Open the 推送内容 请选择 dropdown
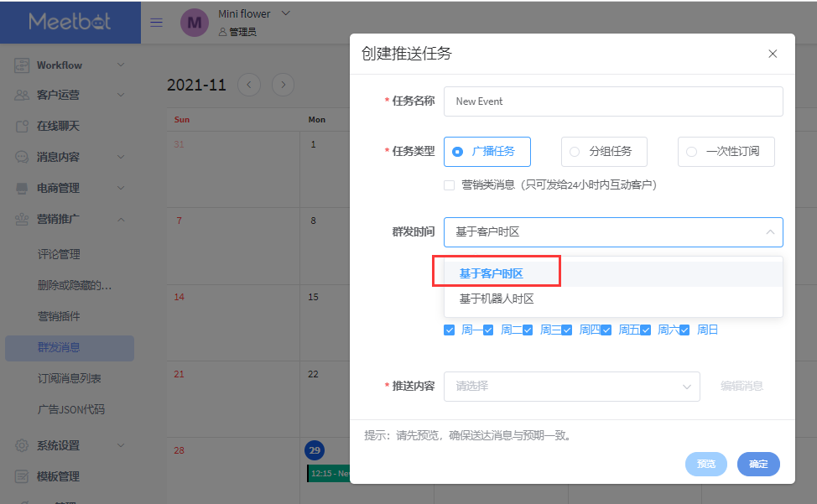Screen dimensions: 817x504 pos(571,387)
